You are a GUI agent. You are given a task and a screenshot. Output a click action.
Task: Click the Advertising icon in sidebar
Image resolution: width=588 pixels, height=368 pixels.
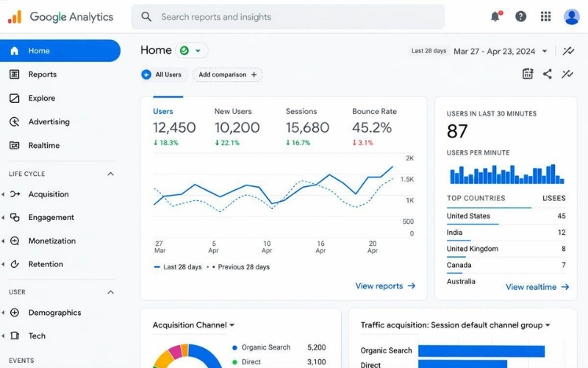point(14,121)
